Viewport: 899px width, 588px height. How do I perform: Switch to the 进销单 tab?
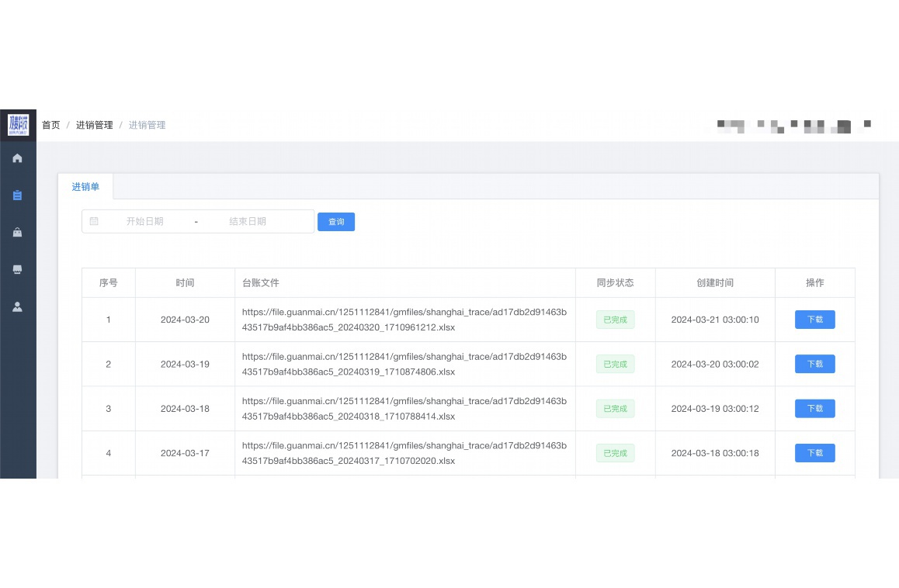[x=85, y=187]
